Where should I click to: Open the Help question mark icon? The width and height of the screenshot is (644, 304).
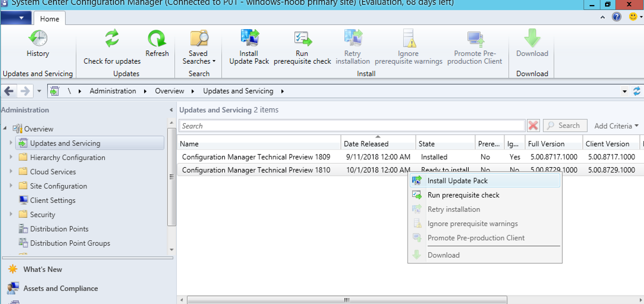click(x=617, y=17)
